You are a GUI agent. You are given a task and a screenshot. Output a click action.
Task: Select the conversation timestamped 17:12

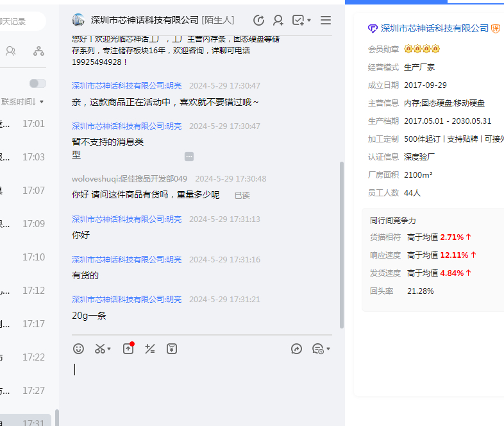(26, 291)
